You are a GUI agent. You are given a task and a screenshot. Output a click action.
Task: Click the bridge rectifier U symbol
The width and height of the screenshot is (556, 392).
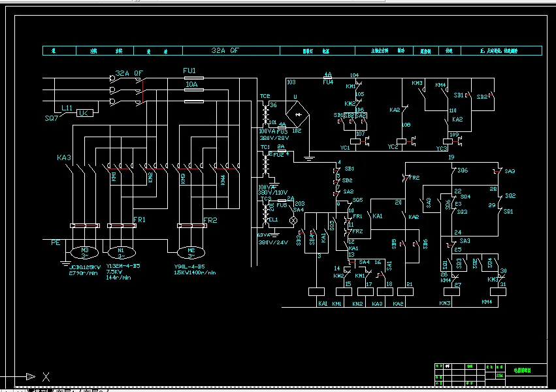pos(297,114)
